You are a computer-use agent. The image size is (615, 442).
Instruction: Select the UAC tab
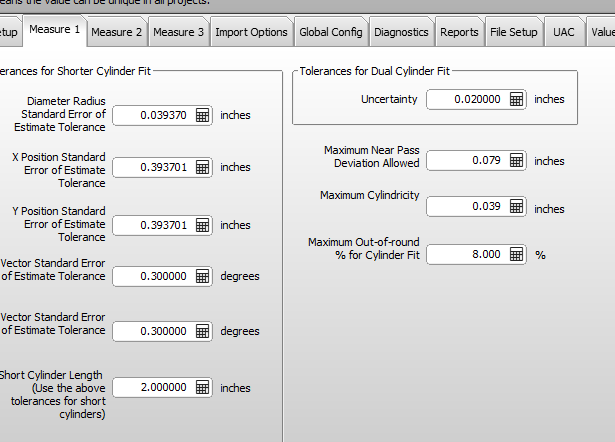pyautogui.click(x=564, y=32)
